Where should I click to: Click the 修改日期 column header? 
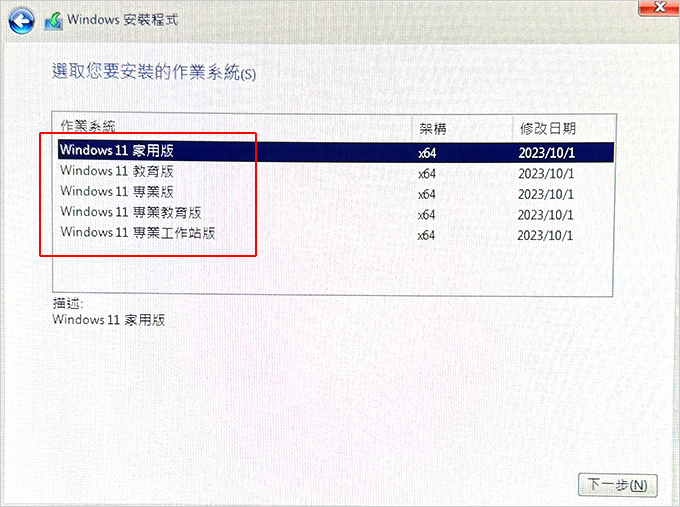point(548,128)
